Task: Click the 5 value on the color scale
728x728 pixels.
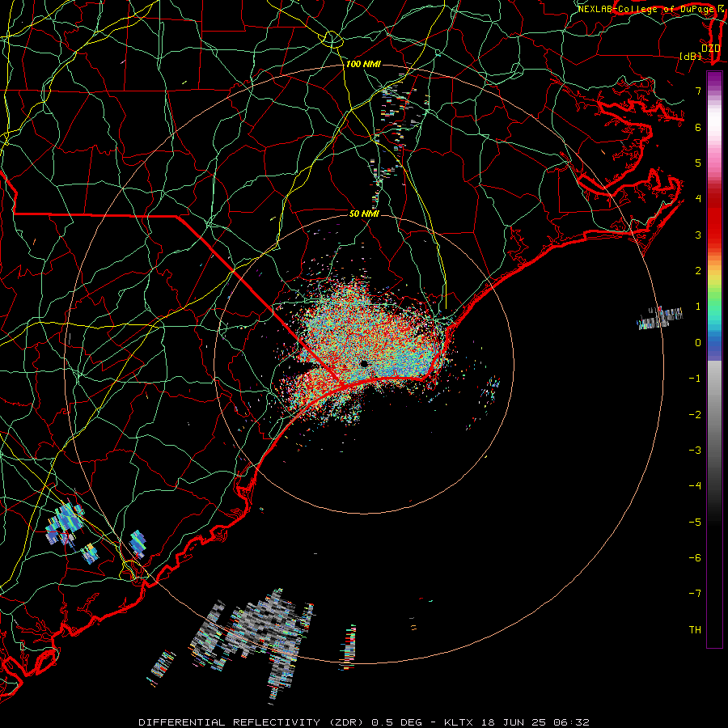Action: pos(698,163)
